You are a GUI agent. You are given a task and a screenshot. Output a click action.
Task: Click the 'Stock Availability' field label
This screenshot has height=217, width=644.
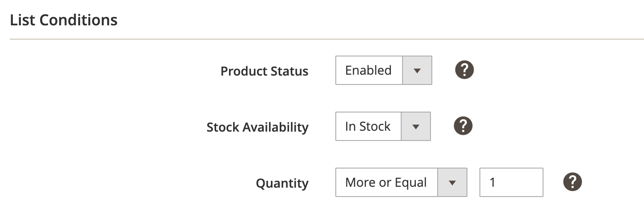258,127
